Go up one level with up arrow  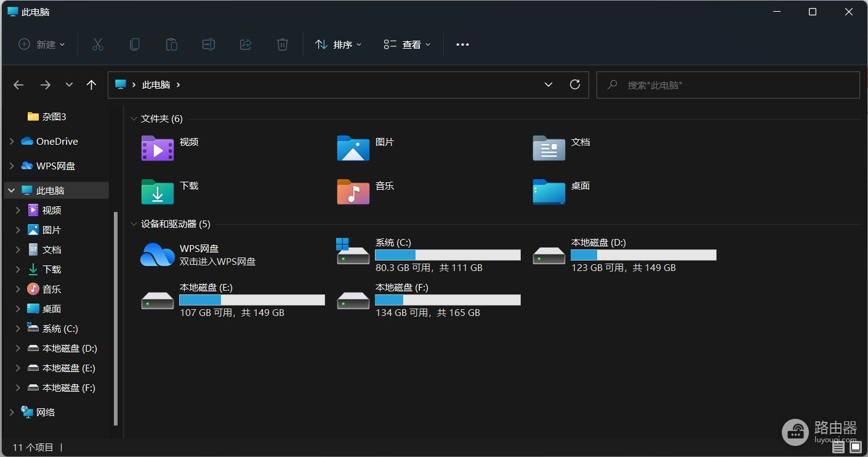(92, 85)
